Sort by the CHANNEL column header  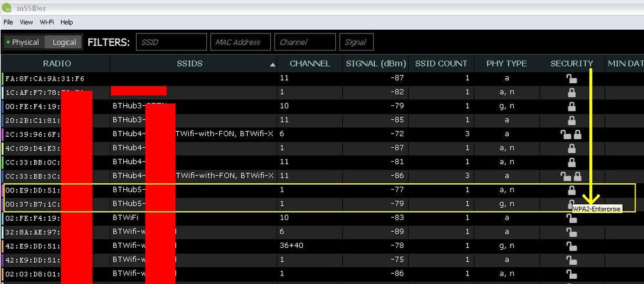(x=309, y=64)
